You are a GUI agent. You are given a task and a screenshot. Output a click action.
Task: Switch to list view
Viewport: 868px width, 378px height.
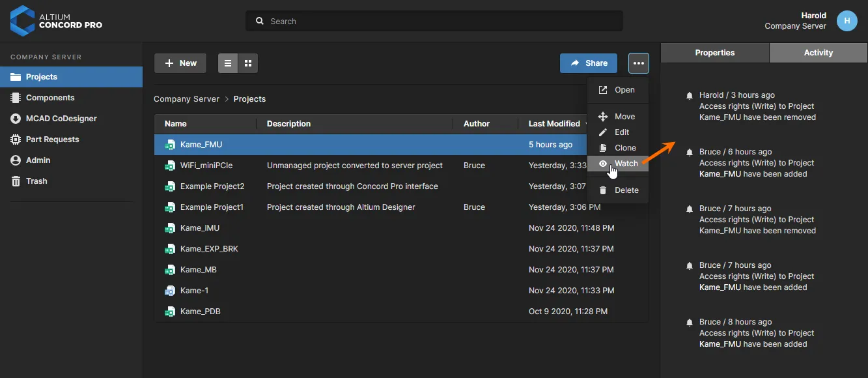tap(228, 63)
